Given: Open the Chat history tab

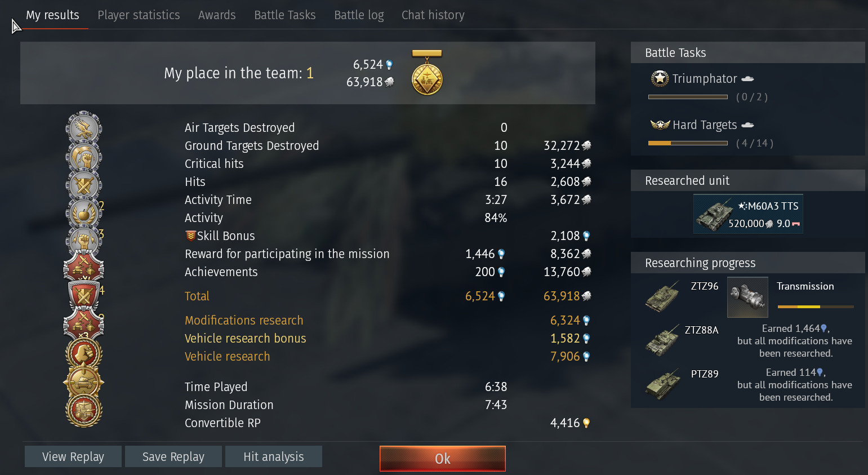Looking at the screenshot, I should pos(433,15).
